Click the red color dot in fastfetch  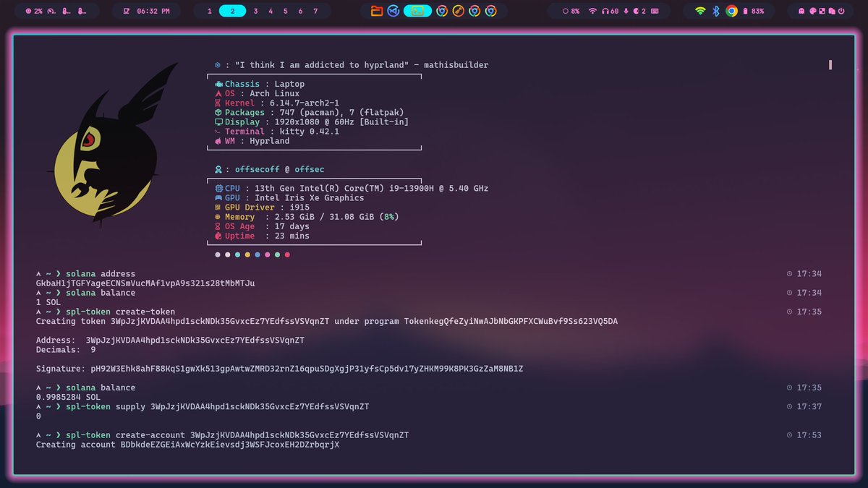click(287, 254)
